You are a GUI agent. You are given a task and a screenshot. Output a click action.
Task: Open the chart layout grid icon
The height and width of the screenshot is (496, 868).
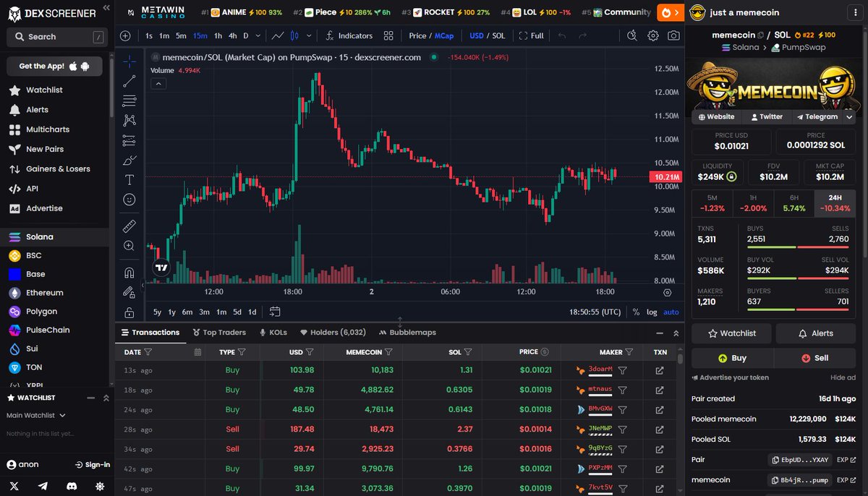[x=388, y=35]
